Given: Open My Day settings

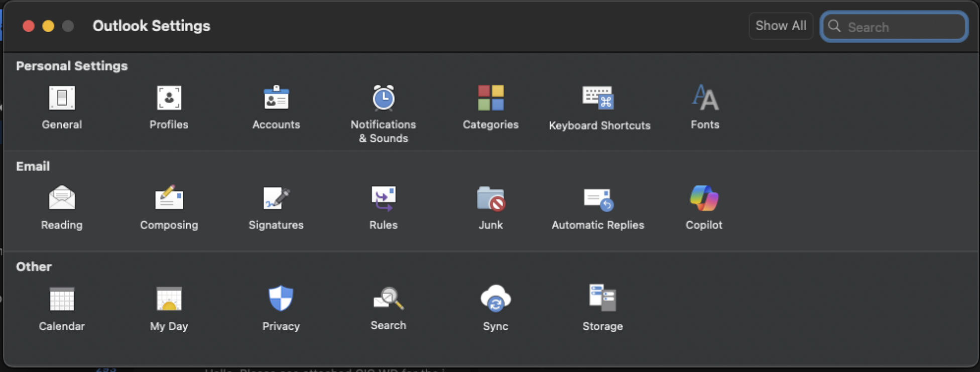Looking at the screenshot, I should [169, 309].
